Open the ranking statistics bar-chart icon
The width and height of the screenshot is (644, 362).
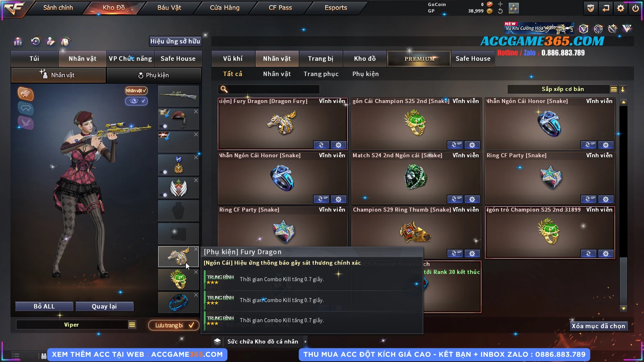point(18,41)
